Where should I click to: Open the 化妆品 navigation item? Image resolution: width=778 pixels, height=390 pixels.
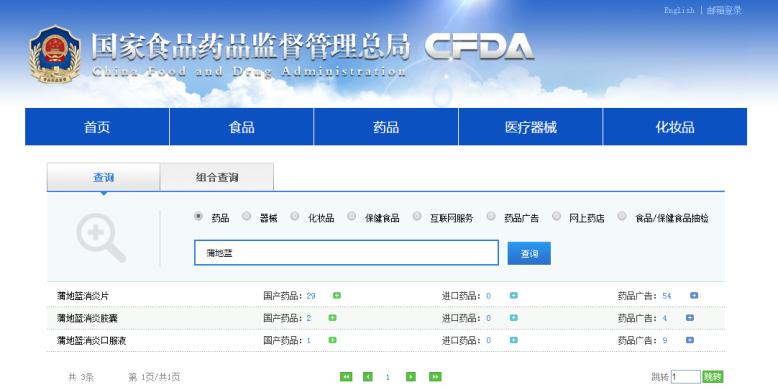point(675,127)
